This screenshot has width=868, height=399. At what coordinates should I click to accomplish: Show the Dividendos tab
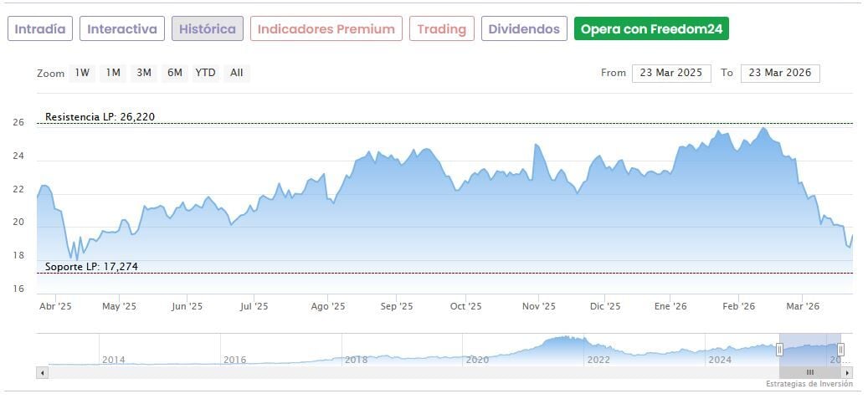[524, 28]
